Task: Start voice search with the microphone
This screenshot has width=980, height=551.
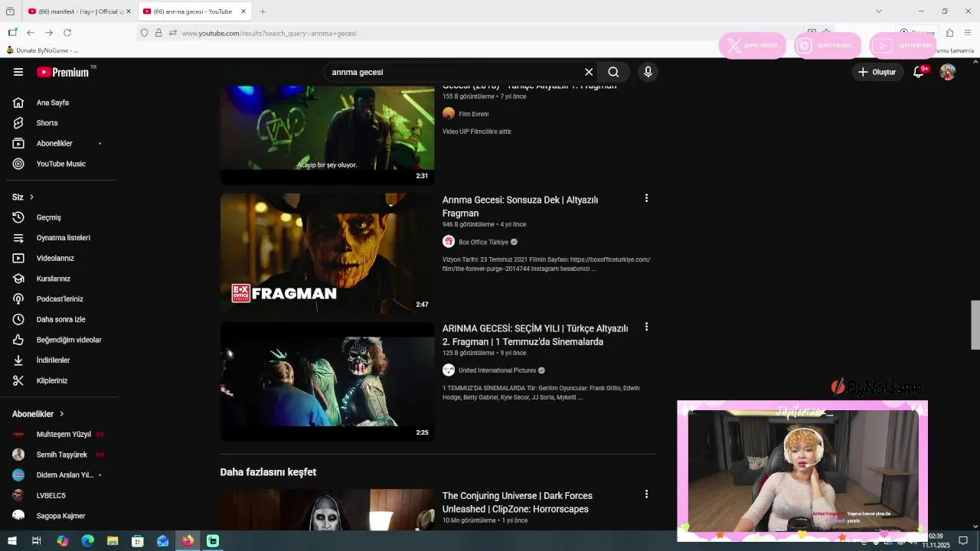Action: click(648, 72)
